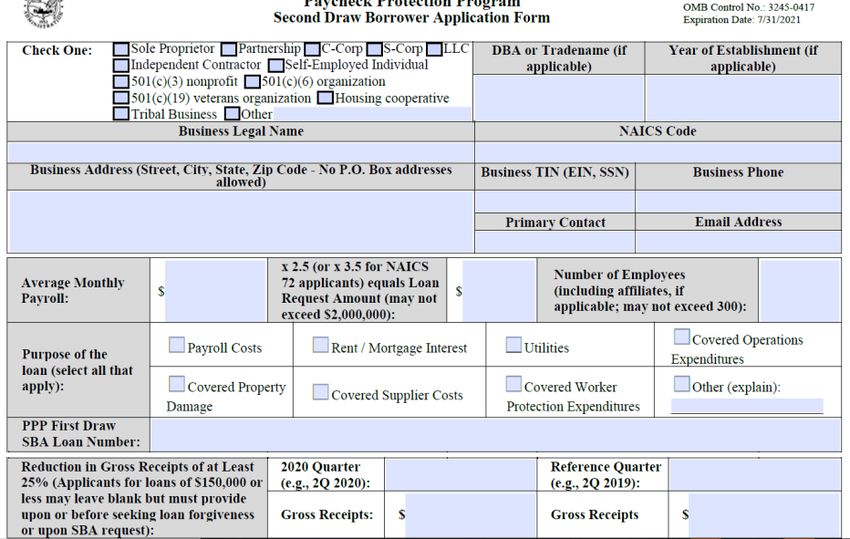Click the 2020 Quarter input field
850x539 pixels.
tap(460, 475)
